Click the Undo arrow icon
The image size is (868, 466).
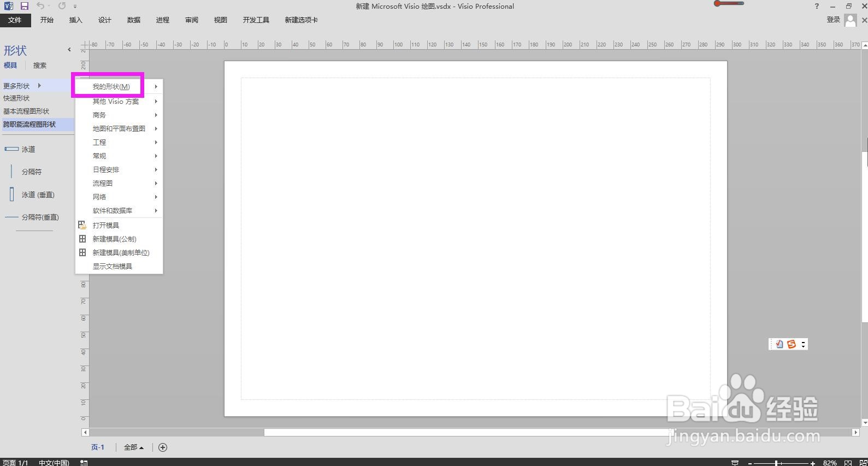click(x=40, y=6)
